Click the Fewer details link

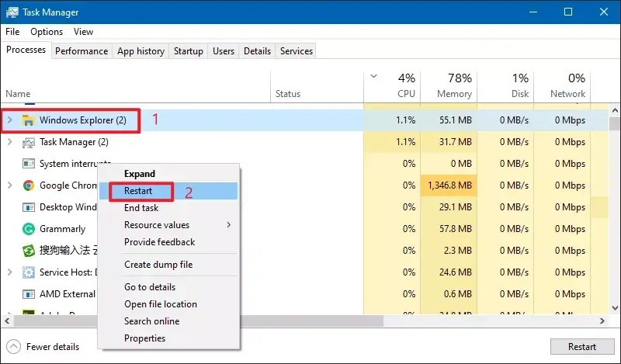click(x=53, y=347)
